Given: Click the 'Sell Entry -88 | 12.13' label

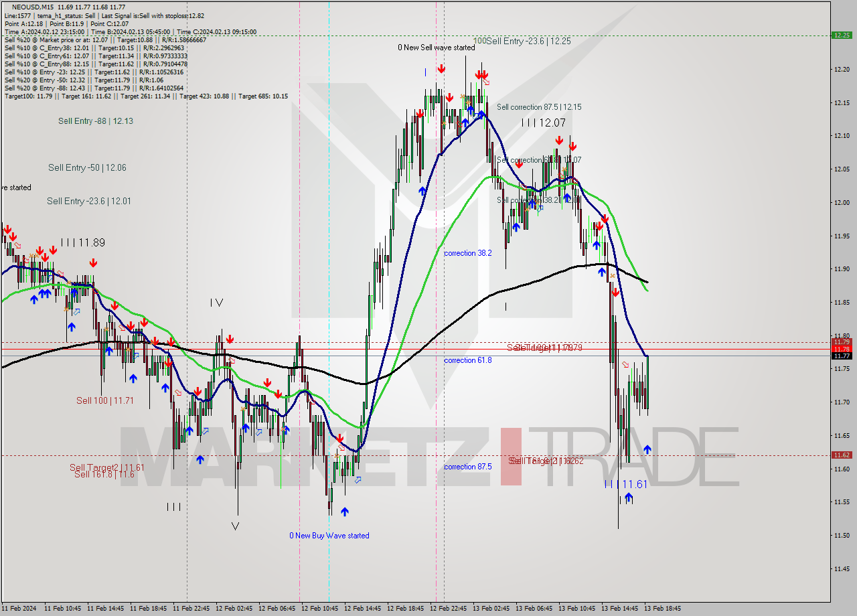Looking at the screenshot, I should tap(96, 121).
